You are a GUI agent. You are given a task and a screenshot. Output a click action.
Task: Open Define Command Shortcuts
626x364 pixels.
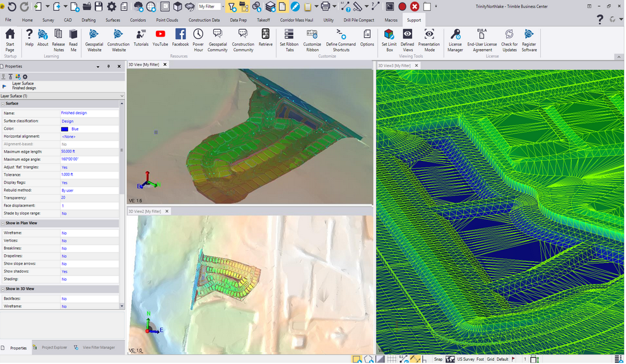click(341, 40)
